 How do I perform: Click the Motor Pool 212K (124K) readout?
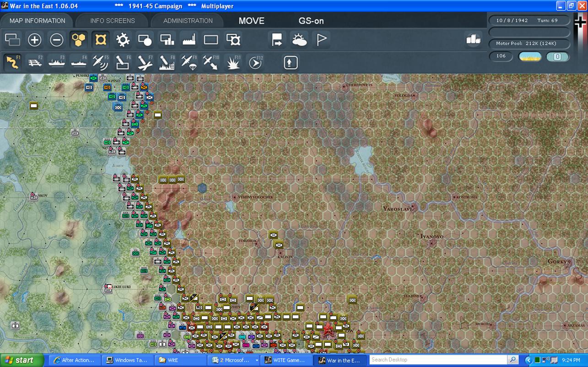coord(530,43)
